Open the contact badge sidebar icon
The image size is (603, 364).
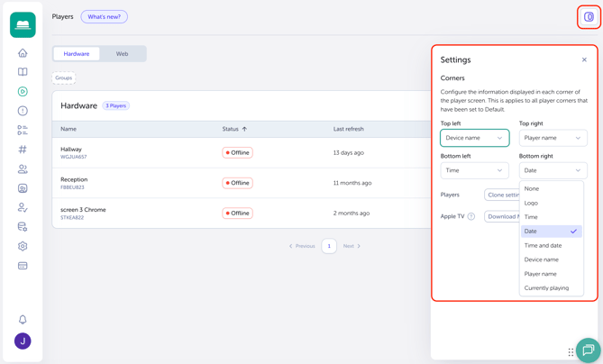23,188
